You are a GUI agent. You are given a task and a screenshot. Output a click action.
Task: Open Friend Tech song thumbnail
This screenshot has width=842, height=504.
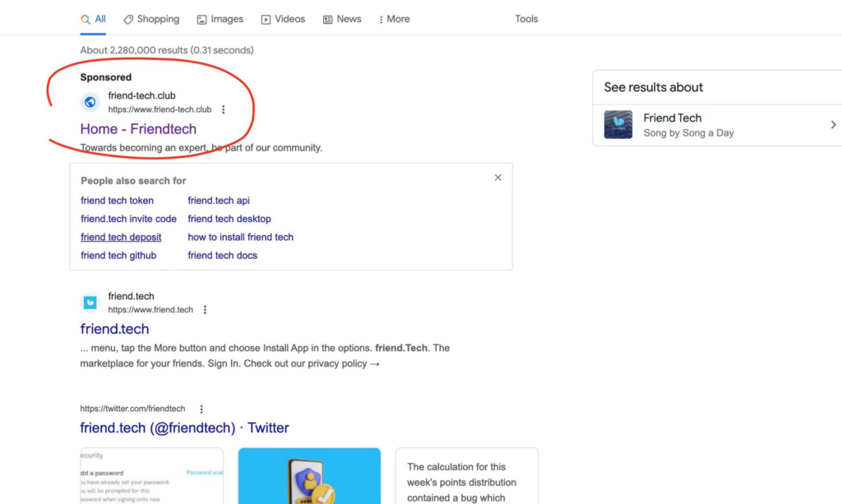point(618,124)
